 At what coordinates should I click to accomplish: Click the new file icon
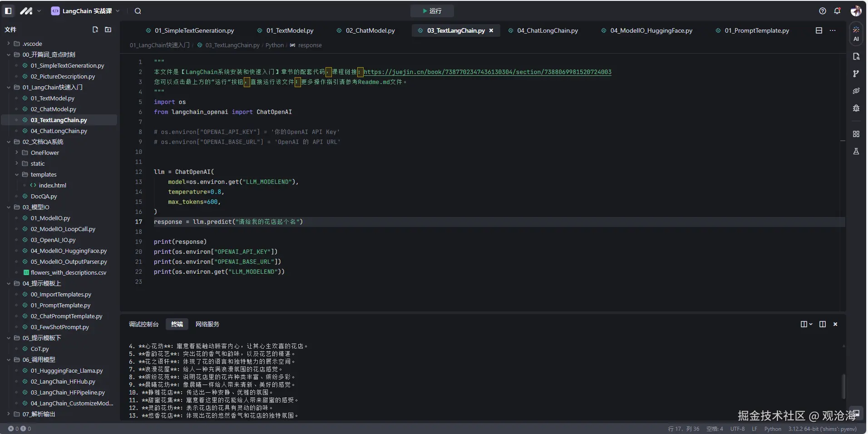coord(95,30)
